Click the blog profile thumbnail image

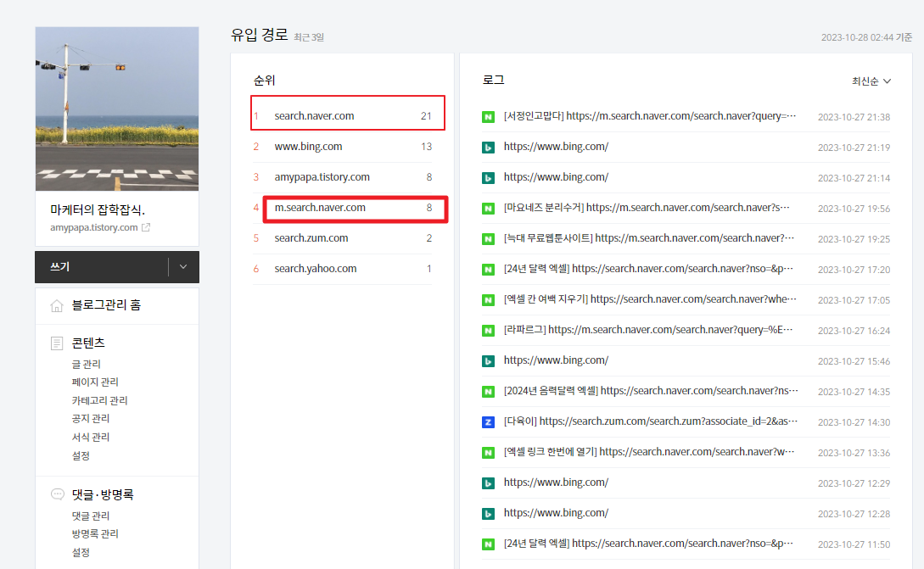pos(117,109)
